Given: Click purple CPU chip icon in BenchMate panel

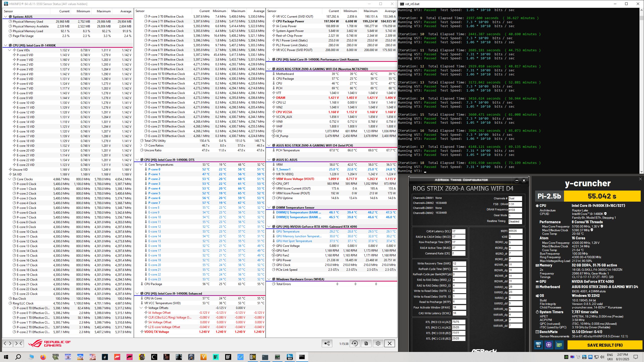Looking at the screenshot, I should pyautogui.click(x=549, y=345).
